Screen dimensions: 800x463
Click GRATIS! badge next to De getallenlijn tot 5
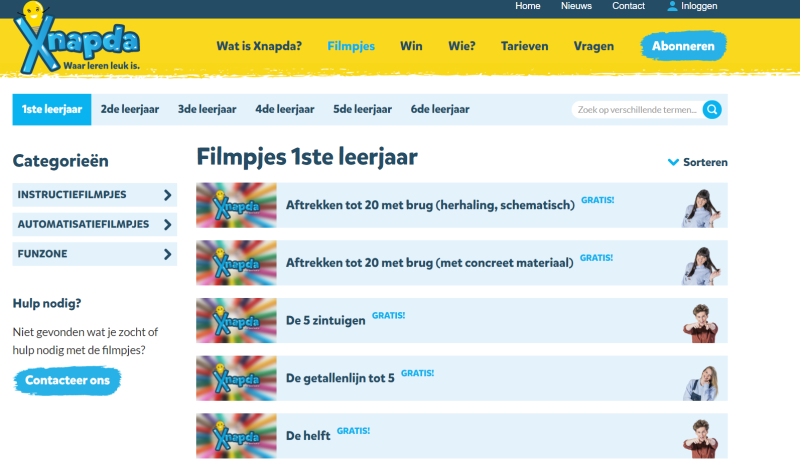(x=417, y=373)
